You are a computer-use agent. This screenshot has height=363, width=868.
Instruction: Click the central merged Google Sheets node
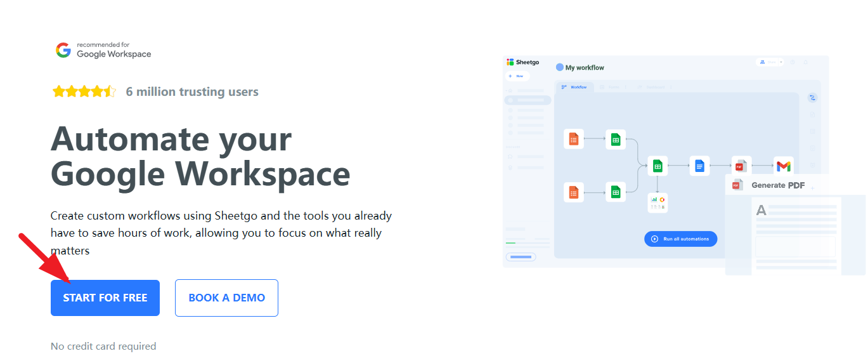coord(657,166)
